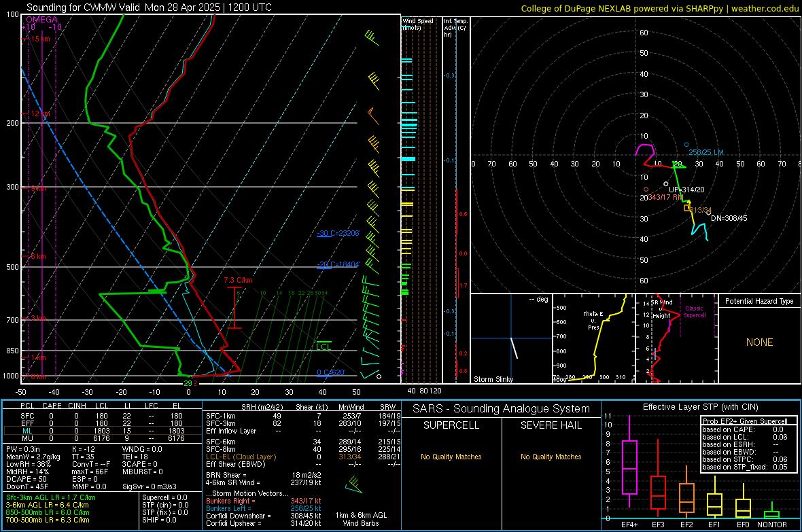
Task: Click the green LCL marker on skew-T
Action: click(324, 346)
